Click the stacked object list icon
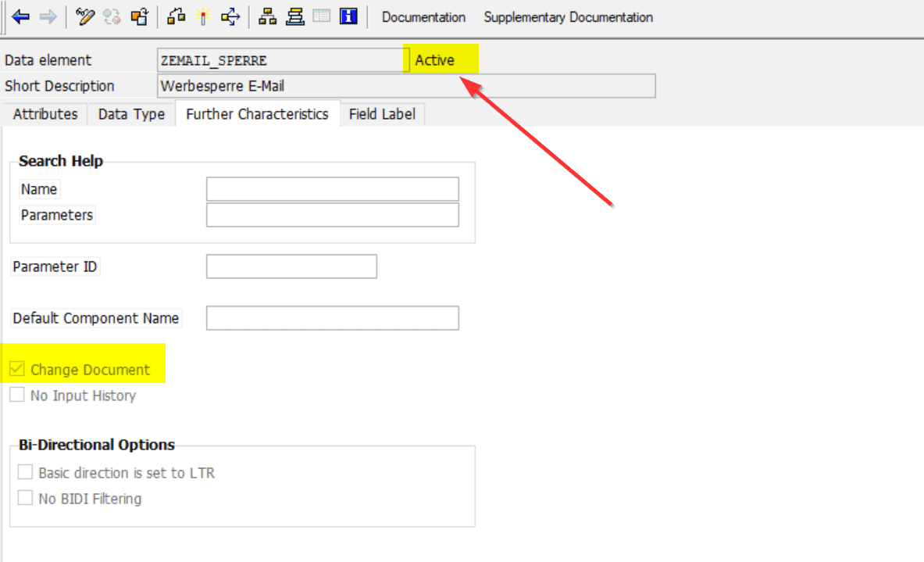924x562 pixels. (x=294, y=16)
